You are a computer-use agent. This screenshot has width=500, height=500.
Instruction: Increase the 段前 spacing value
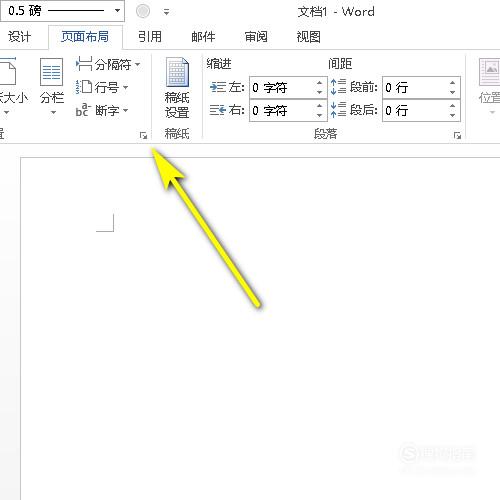452,82
